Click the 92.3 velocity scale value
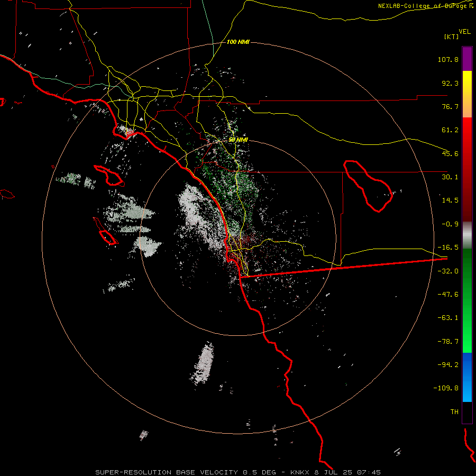Viewport: 476px width, 476px height. point(450,83)
